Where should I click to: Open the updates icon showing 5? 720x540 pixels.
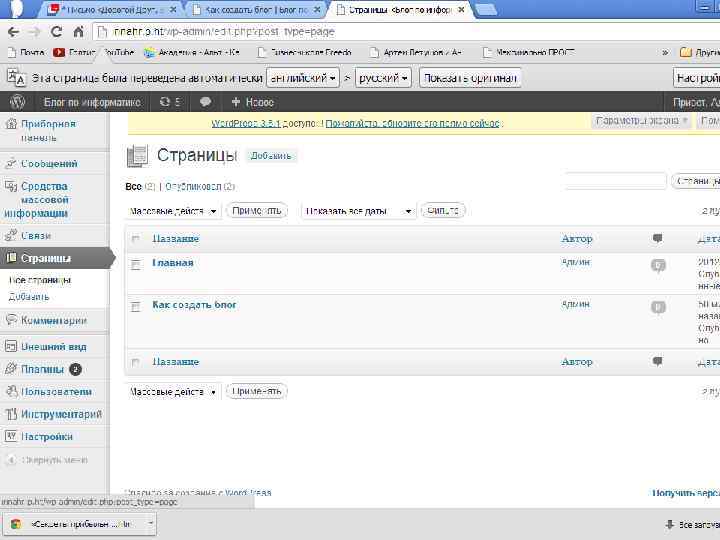click(169, 102)
